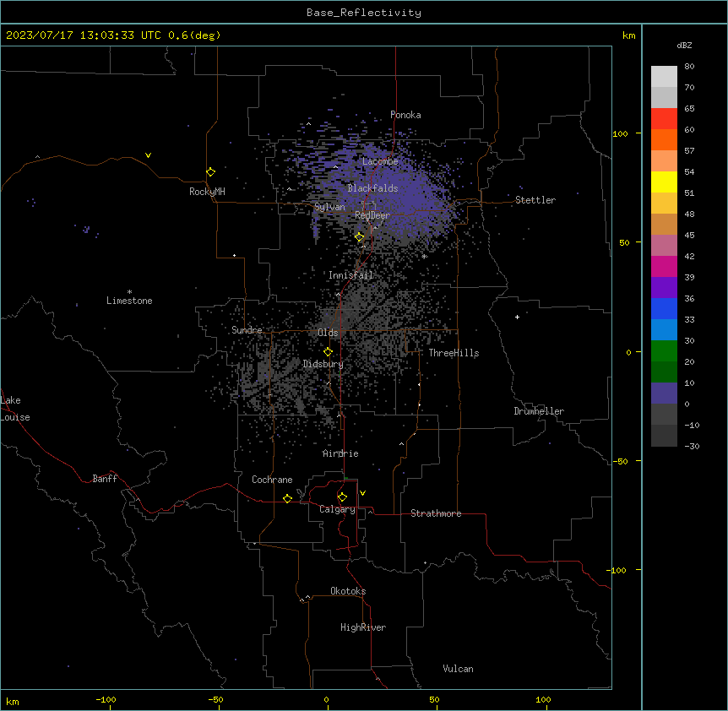Click the ThreeHills city label
The image size is (728, 711).
(454, 353)
